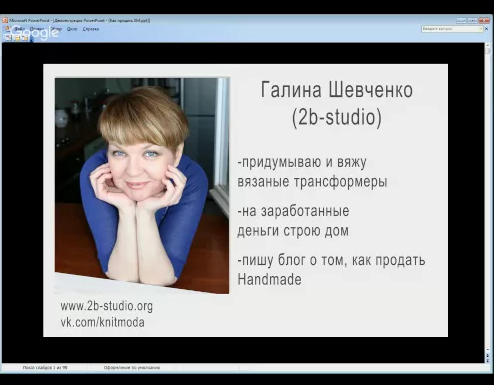The height and width of the screenshot is (385, 494).
Task: Open the Окно menu
Action: pos(72,29)
